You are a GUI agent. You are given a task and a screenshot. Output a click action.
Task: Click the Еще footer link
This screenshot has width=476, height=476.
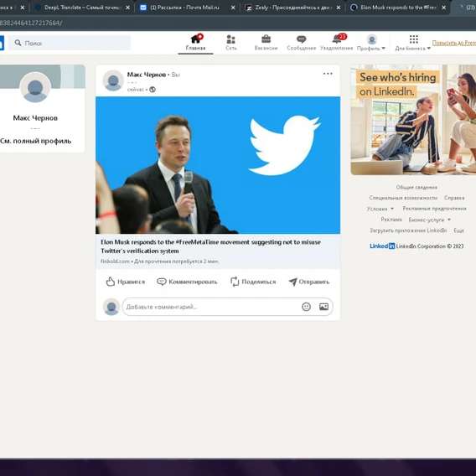tap(458, 230)
